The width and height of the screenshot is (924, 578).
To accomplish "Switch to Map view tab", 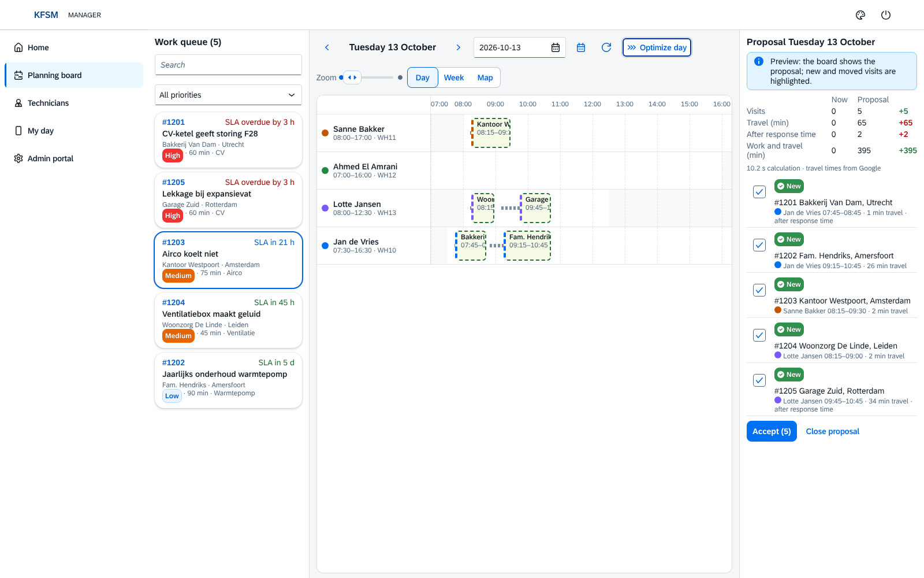I will [x=485, y=77].
